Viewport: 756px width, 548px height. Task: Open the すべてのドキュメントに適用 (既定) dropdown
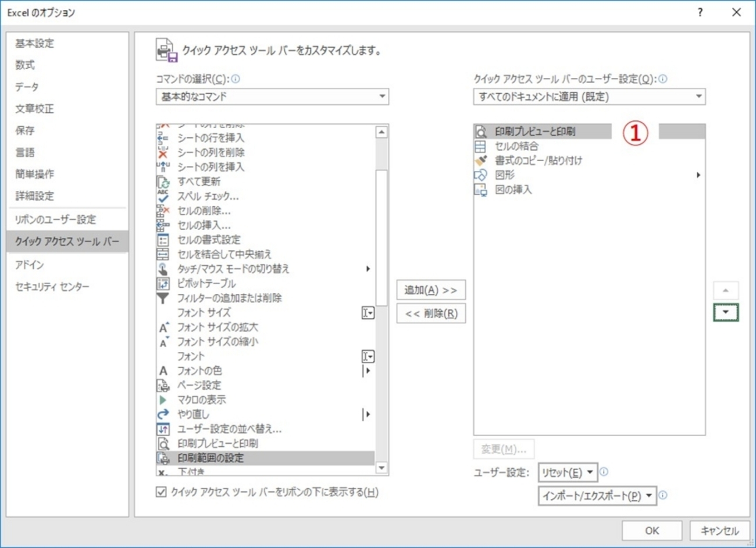pyautogui.click(x=589, y=97)
